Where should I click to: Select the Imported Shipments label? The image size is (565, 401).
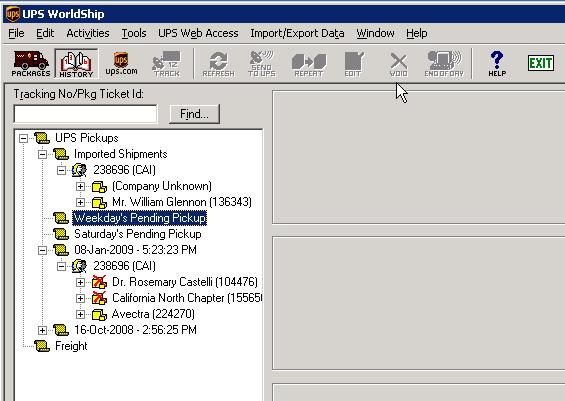point(121,154)
